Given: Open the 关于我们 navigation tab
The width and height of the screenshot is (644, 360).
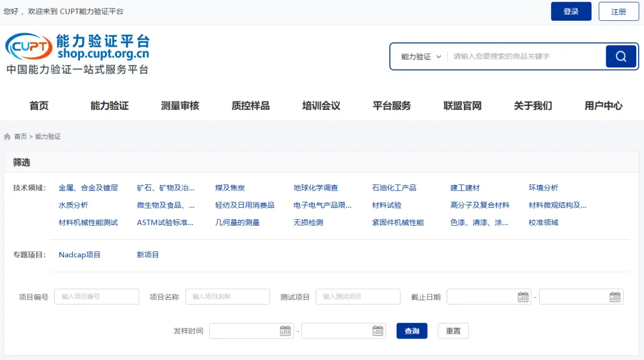Looking at the screenshot, I should pos(533,106).
